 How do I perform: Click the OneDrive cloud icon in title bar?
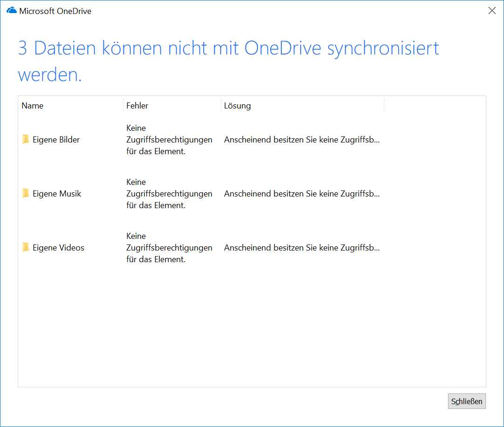[12, 11]
